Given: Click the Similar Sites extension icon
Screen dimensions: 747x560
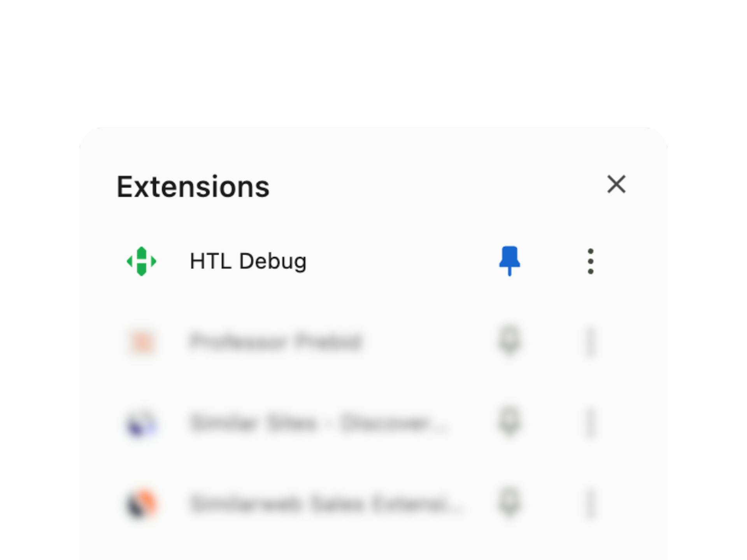Looking at the screenshot, I should [x=142, y=423].
